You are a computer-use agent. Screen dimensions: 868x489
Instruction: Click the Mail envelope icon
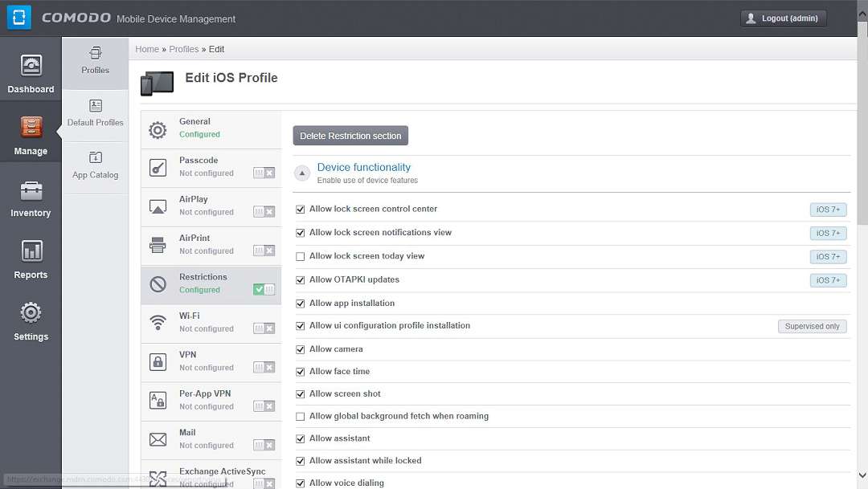click(158, 439)
